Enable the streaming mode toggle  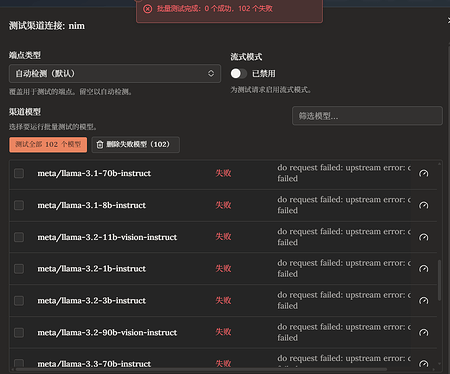pos(239,73)
